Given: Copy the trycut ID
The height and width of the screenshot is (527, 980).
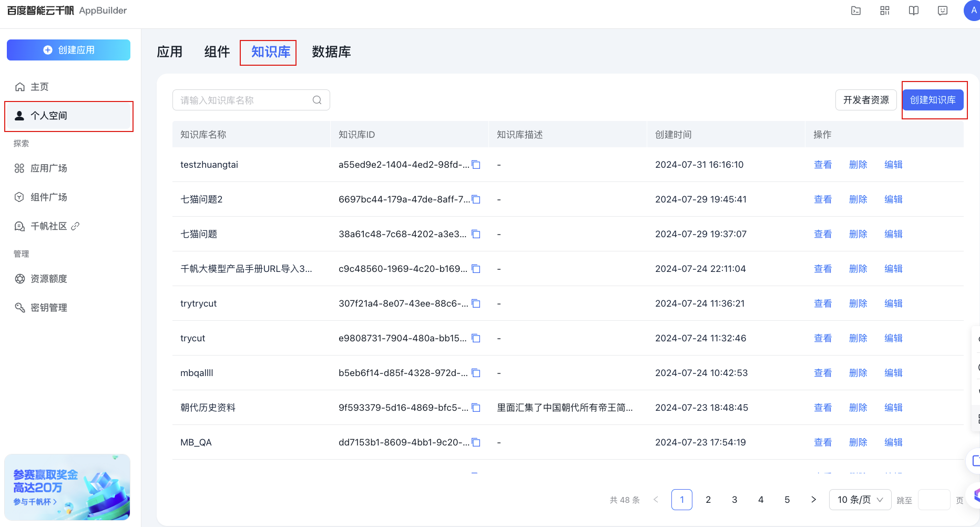Looking at the screenshot, I should pyautogui.click(x=476, y=338).
